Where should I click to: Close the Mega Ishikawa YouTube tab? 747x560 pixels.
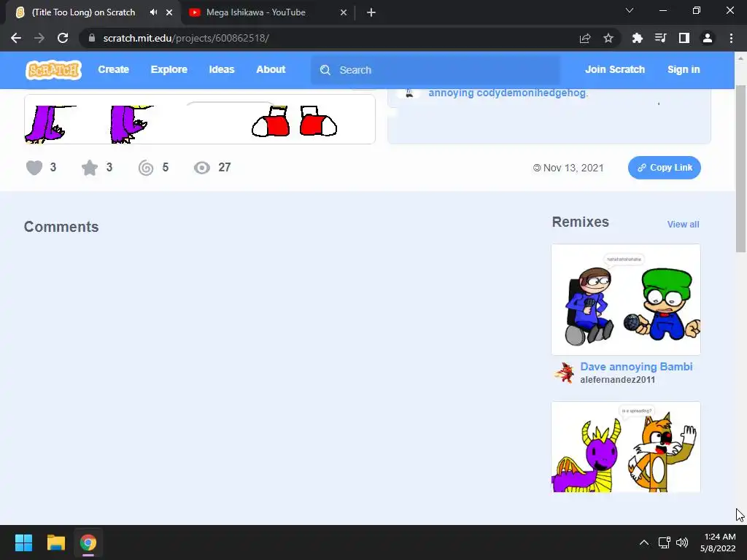click(344, 12)
